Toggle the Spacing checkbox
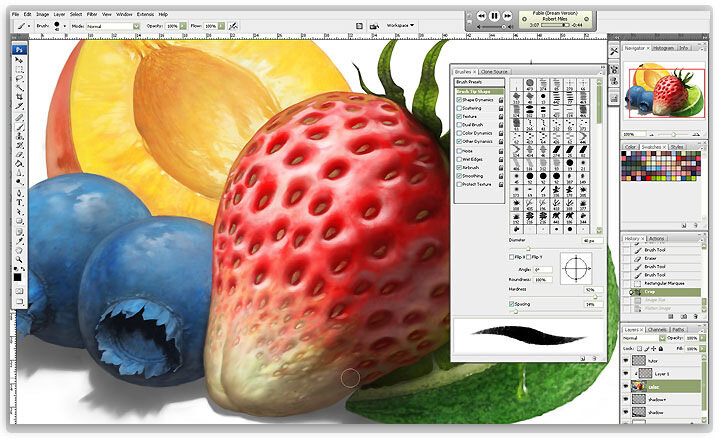Viewport: 720px width, 439px height. [512, 304]
